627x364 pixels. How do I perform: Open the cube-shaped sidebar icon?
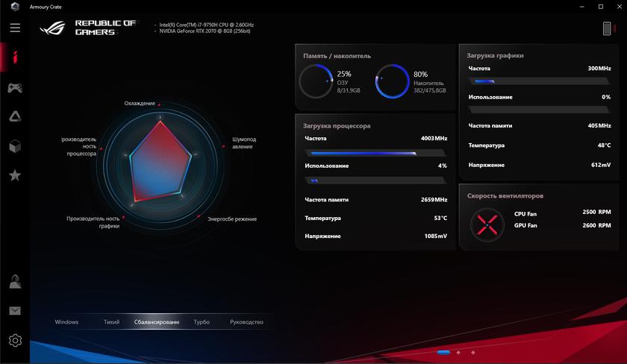tap(15, 146)
